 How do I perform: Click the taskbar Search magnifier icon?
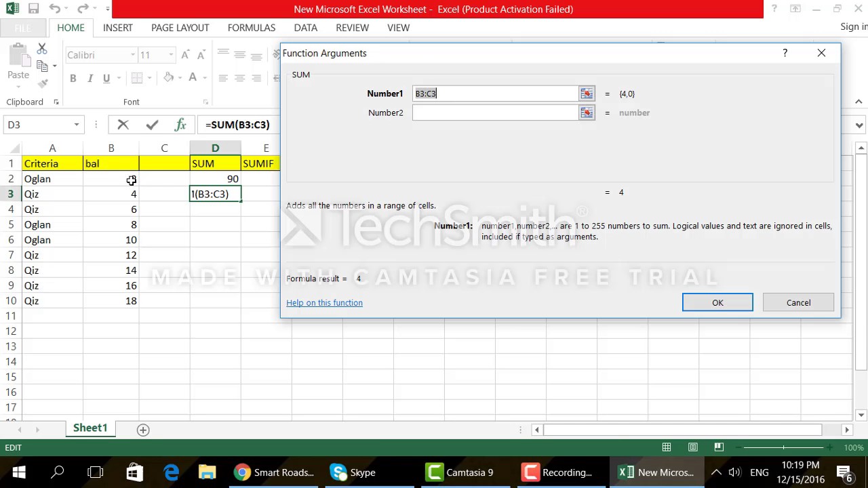(58, 472)
